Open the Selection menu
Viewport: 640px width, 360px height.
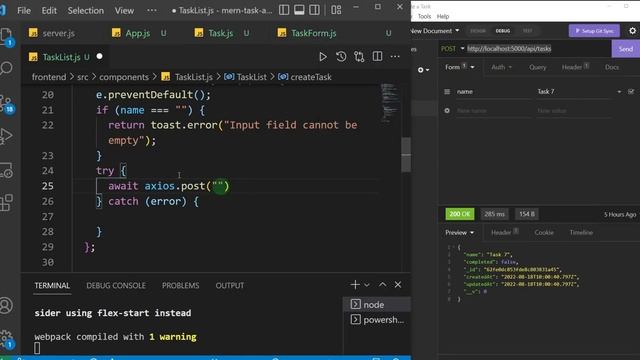86,10
